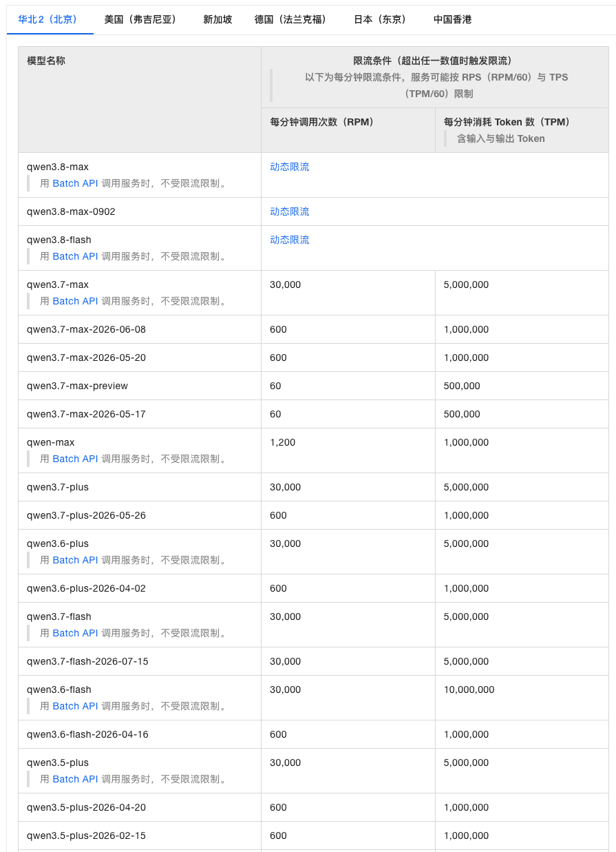Click model name qwen3.7-flash
Screen dimensions: 616x852
(59, 616)
